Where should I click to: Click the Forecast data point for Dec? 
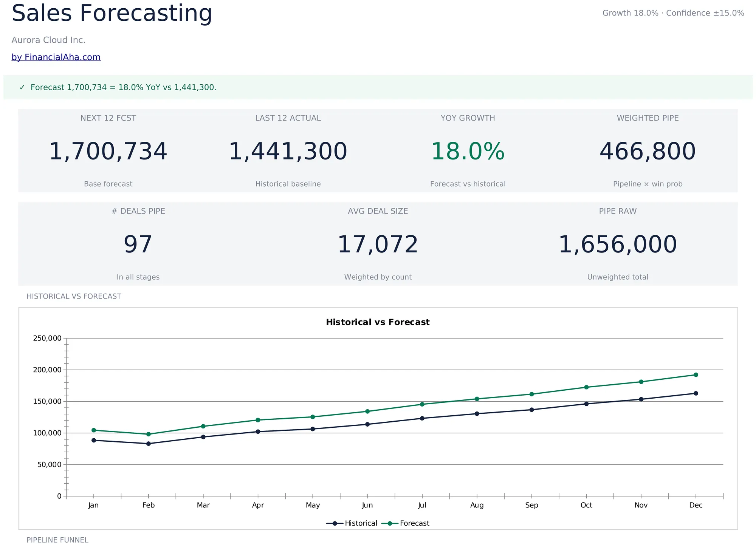(x=696, y=375)
